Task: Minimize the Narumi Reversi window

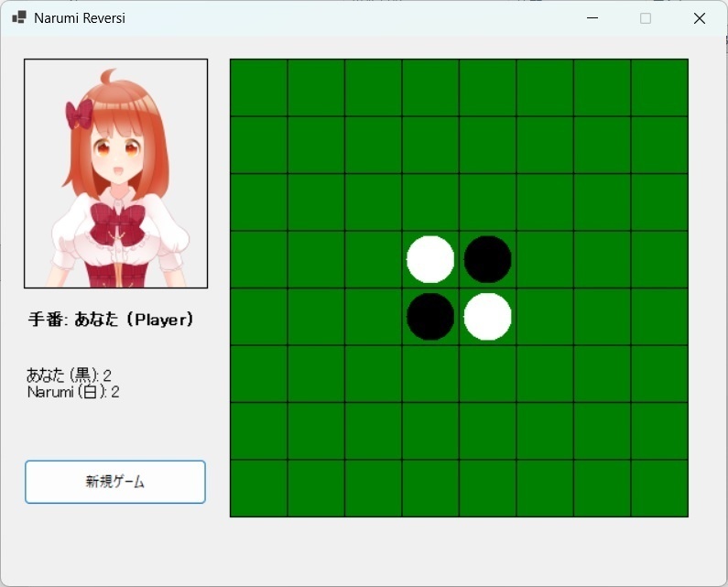Action: tap(592, 18)
